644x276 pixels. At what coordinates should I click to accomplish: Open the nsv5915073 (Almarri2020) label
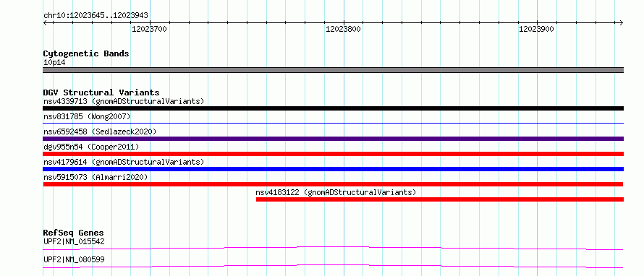pyautogui.click(x=96, y=177)
